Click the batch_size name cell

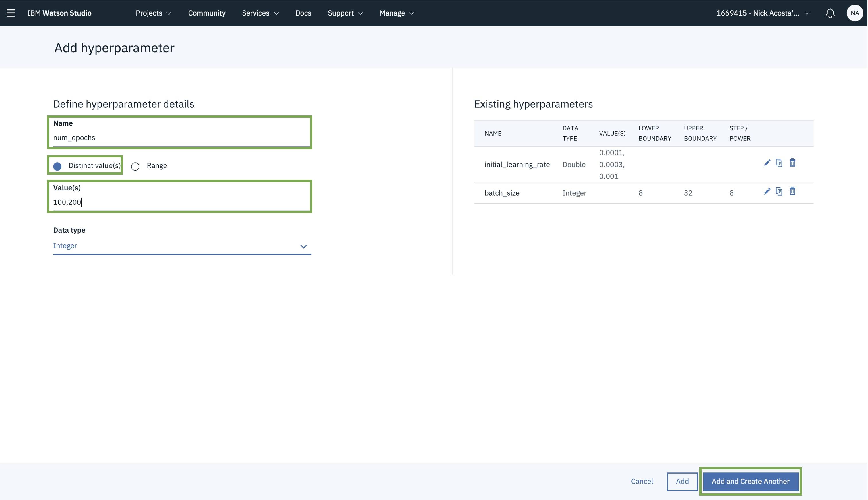(x=502, y=193)
